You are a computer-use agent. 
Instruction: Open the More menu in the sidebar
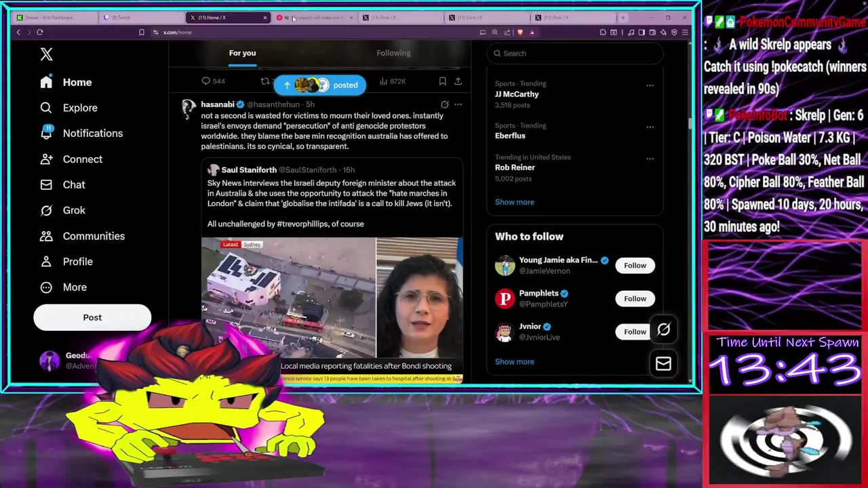click(63, 287)
